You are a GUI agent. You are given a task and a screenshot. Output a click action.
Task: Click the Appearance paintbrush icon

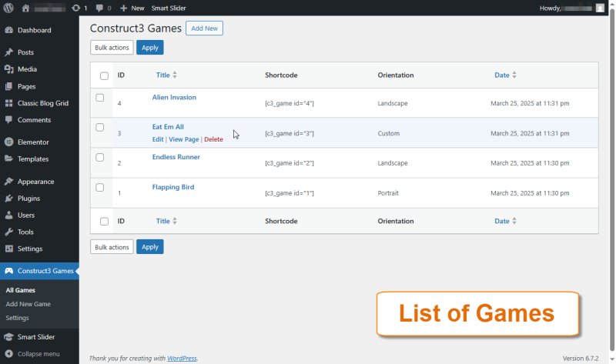coord(9,182)
